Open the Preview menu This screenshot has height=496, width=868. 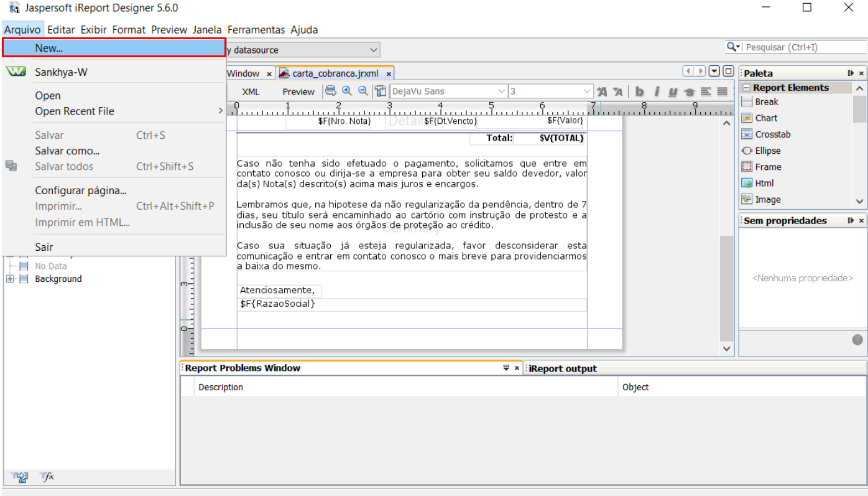[x=169, y=29]
